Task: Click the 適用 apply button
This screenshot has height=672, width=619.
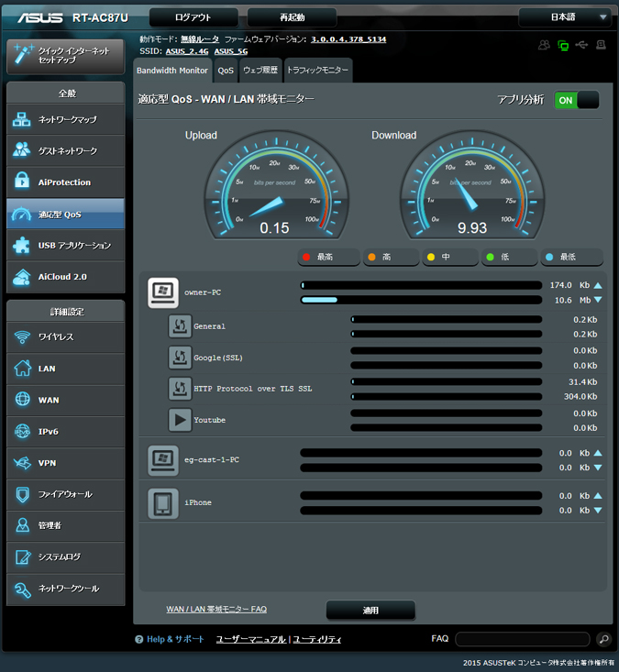Action: point(370,610)
